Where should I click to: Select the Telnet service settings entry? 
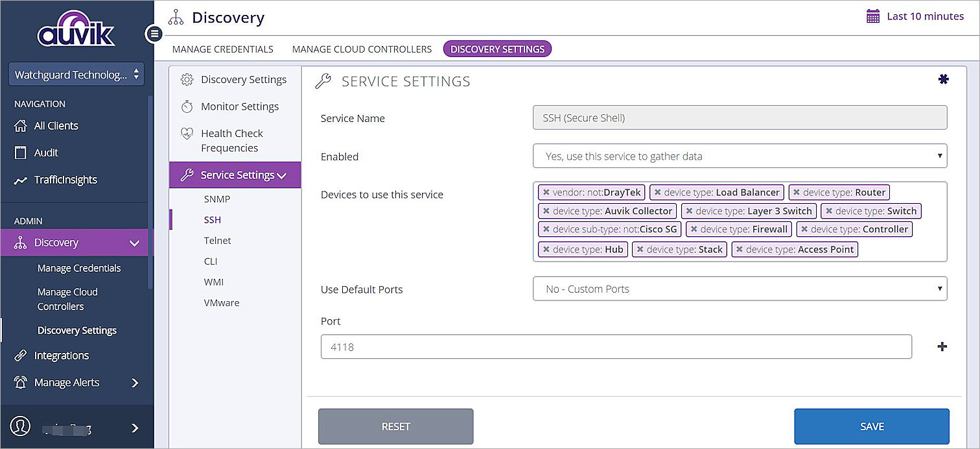pos(217,240)
